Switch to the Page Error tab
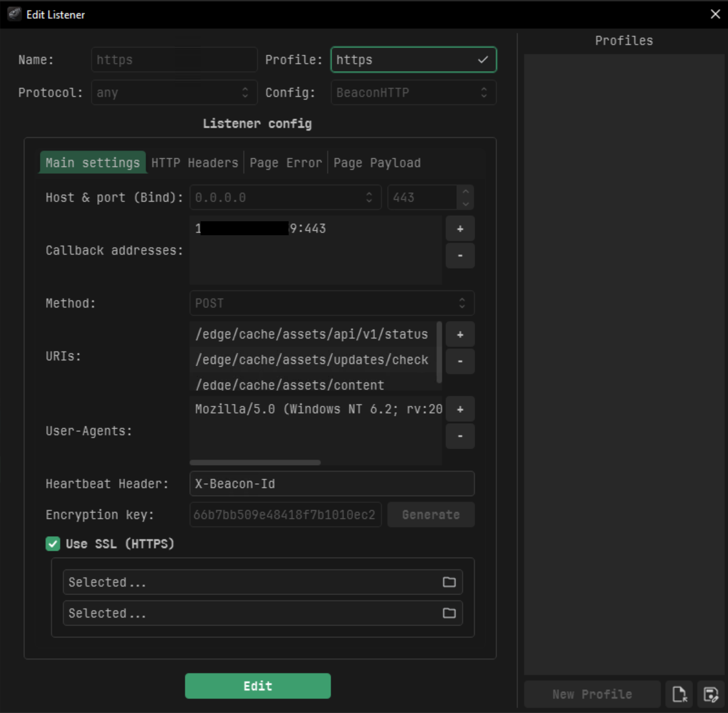Viewport: 728px width, 713px height. [285, 162]
